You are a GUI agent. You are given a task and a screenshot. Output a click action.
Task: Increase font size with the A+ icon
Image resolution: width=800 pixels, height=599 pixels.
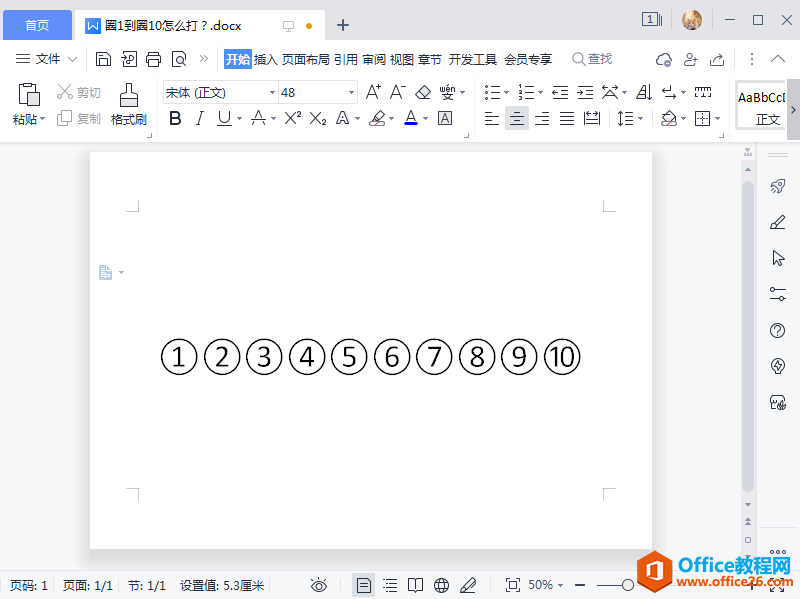click(x=373, y=90)
